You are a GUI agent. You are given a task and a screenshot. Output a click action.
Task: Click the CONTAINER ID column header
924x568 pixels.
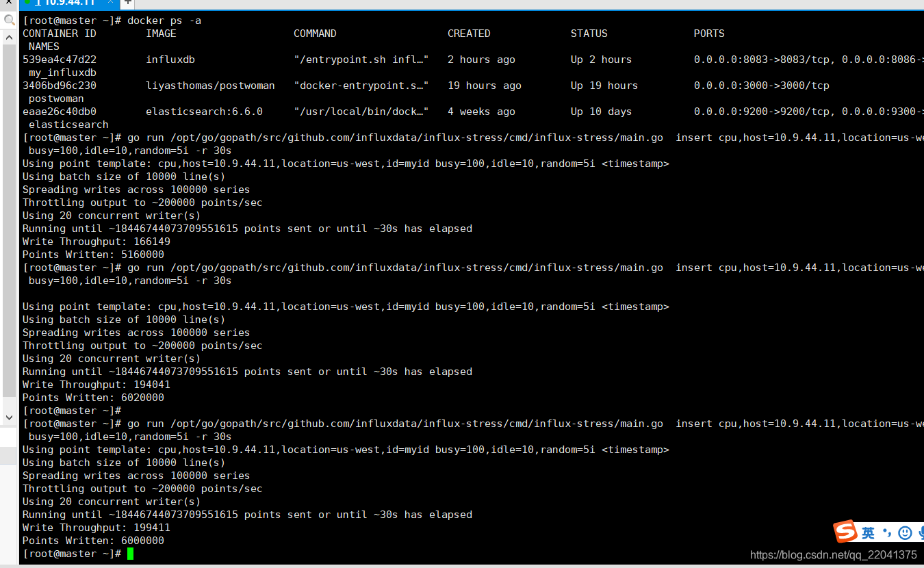pyautogui.click(x=60, y=34)
